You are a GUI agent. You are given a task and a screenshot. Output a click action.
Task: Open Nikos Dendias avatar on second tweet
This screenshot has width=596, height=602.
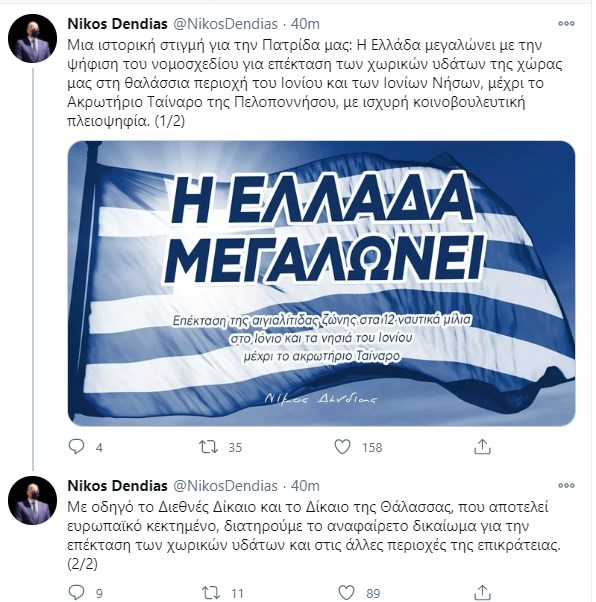pos(33,500)
